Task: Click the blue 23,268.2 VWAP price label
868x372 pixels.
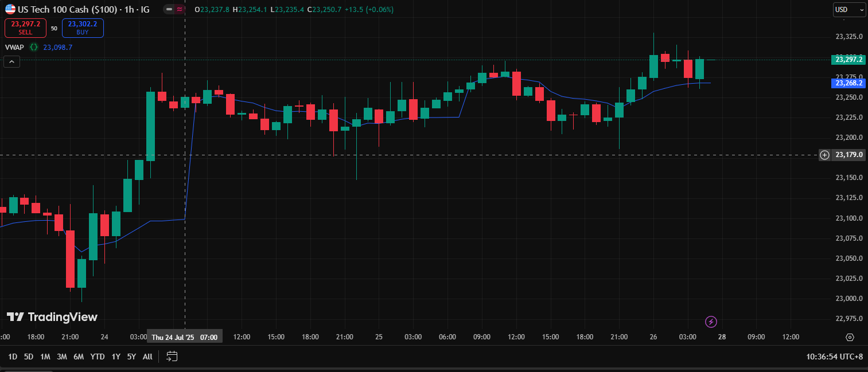Action: point(848,83)
